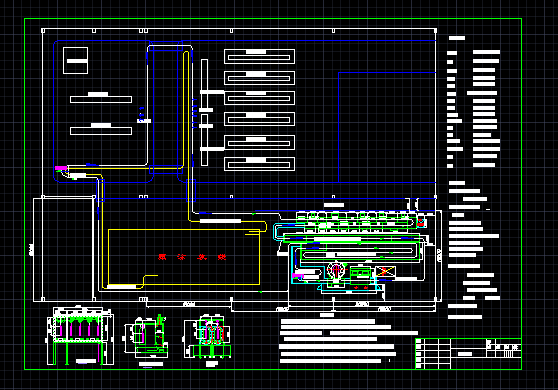
Task: Click the elevation drawing with five magenta bars
Action: click(x=80, y=335)
